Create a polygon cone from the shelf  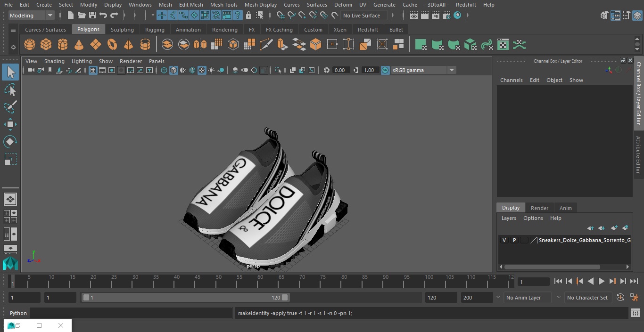tap(79, 45)
